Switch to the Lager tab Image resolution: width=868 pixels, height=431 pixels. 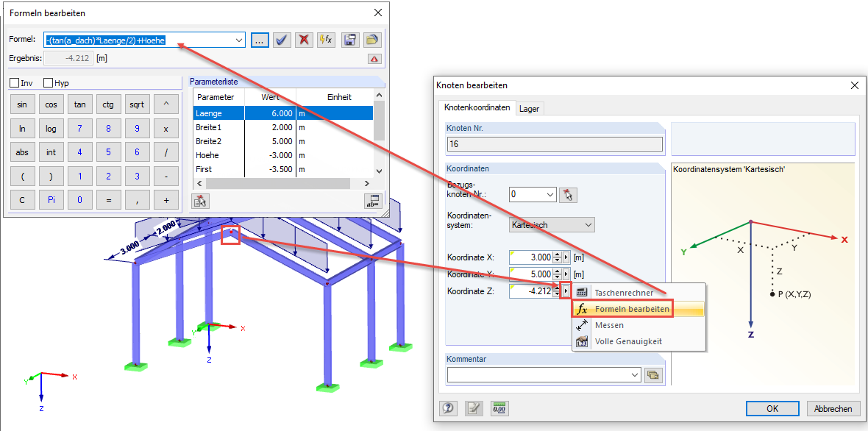[x=529, y=109]
